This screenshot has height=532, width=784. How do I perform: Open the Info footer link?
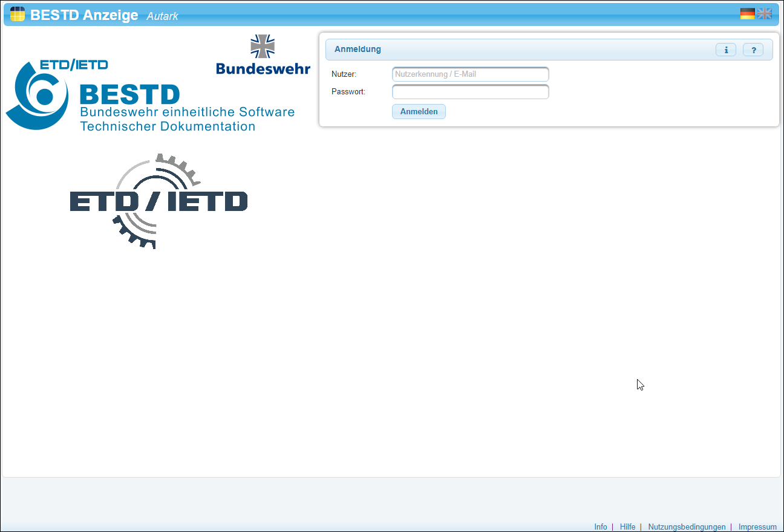pyautogui.click(x=601, y=527)
